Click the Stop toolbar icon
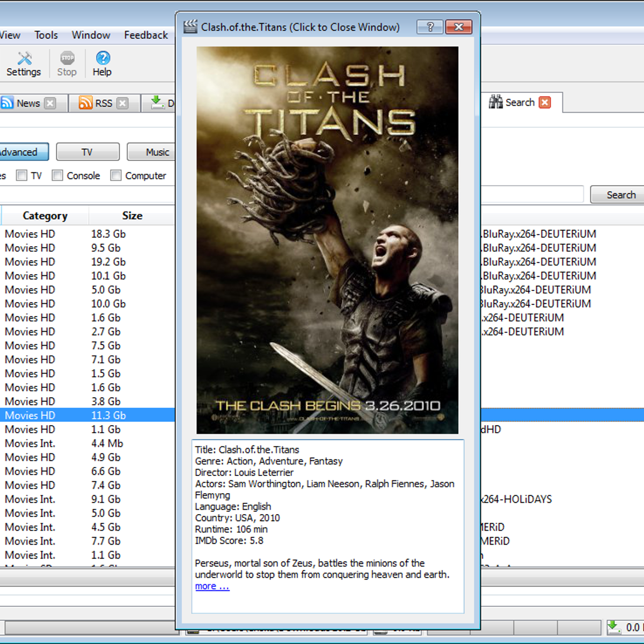The width and height of the screenshot is (644, 644). click(x=67, y=58)
